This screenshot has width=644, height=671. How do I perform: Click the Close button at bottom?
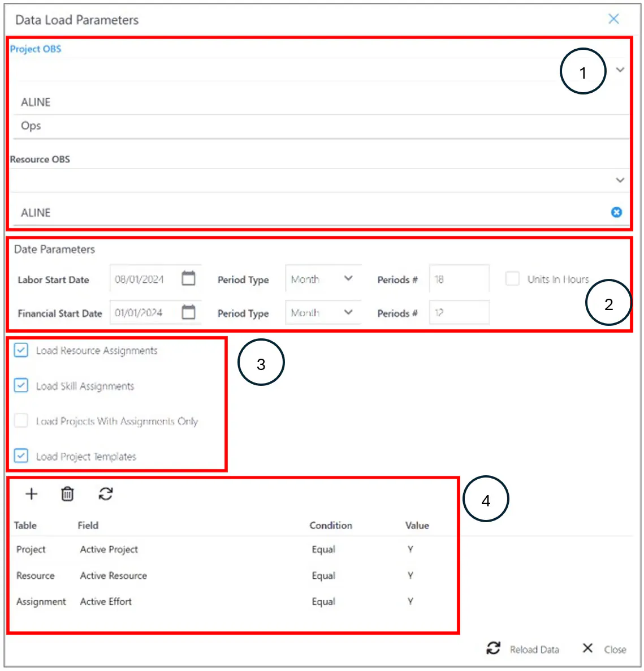(x=604, y=649)
